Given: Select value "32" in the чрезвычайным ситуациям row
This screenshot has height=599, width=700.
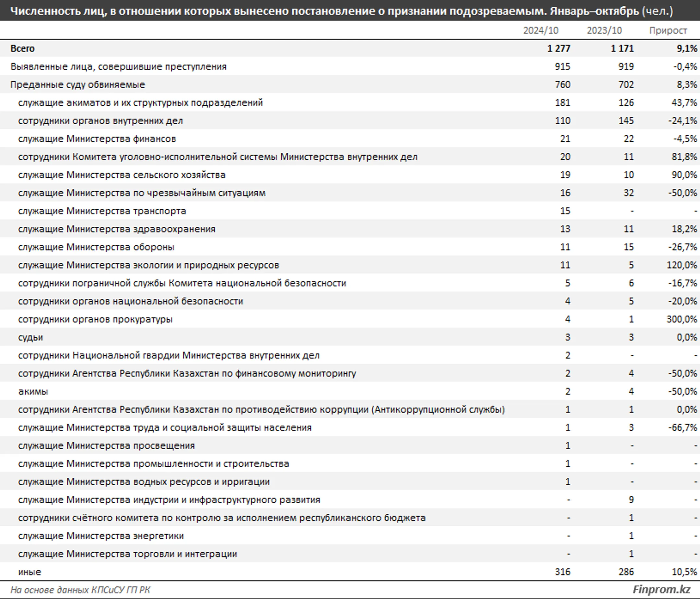Looking at the screenshot, I should (629, 193).
